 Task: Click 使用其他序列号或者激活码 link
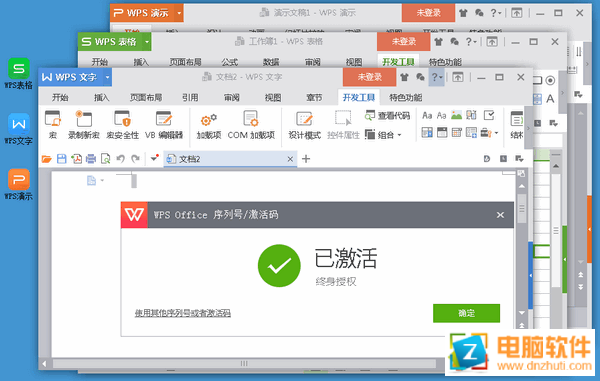(x=183, y=313)
